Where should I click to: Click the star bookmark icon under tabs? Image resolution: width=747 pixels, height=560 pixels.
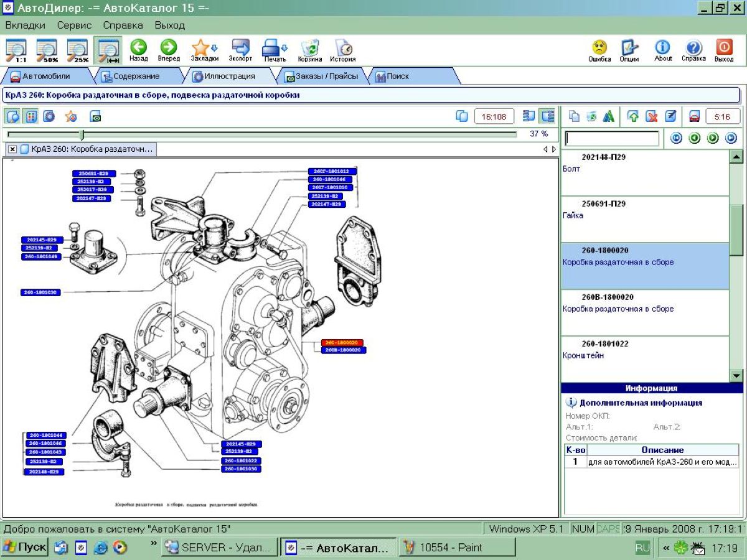(x=71, y=116)
